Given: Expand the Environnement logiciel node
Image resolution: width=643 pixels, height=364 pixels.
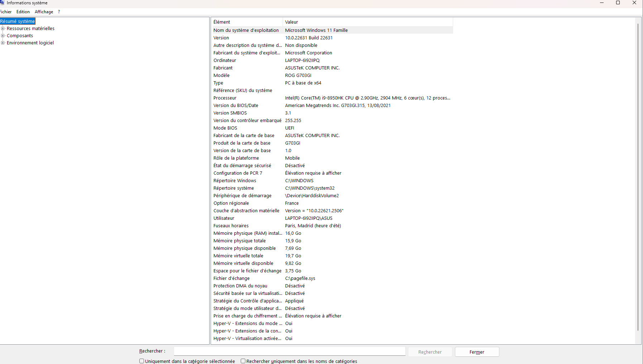Looking at the screenshot, I should point(3,43).
